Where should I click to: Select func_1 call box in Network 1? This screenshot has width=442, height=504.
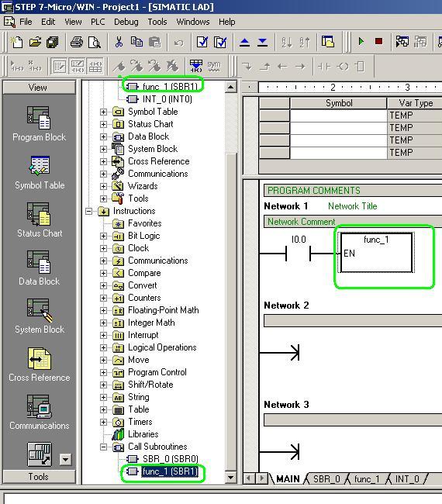tap(376, 253)
